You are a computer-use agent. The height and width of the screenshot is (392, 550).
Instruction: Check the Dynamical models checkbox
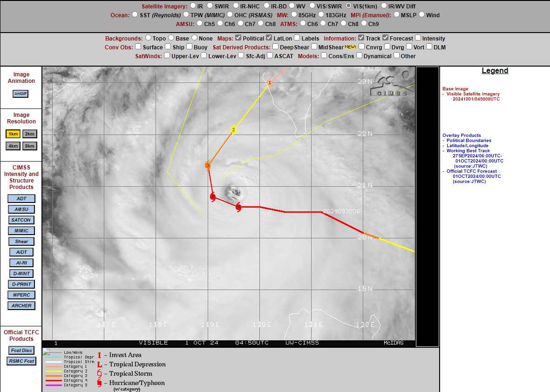point(359,55)
